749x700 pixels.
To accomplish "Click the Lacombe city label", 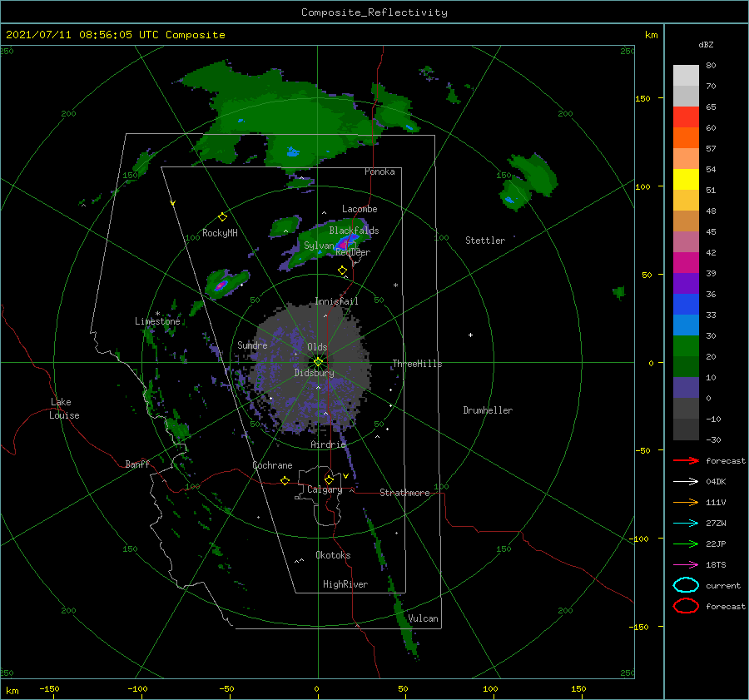I will pyautogui.click(x=360, y=209).
